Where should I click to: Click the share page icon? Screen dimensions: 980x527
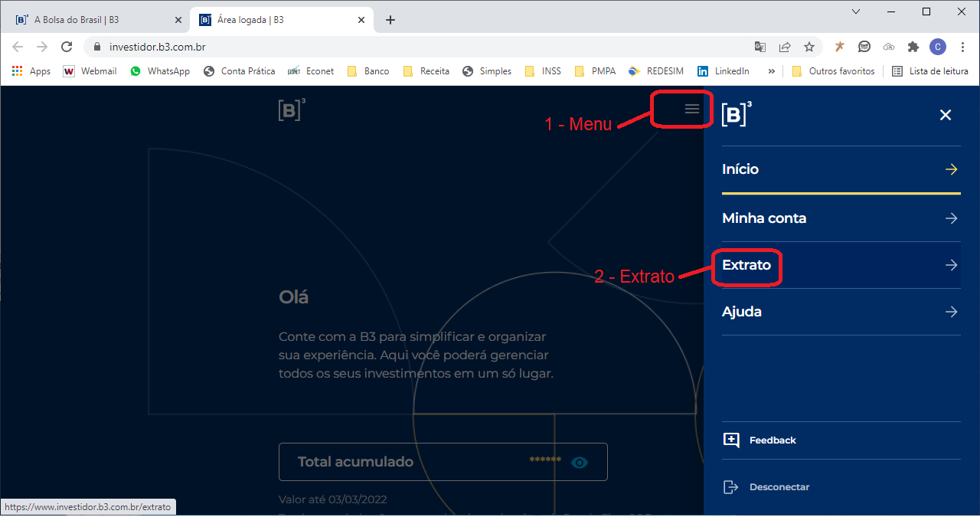click(785, 47)
